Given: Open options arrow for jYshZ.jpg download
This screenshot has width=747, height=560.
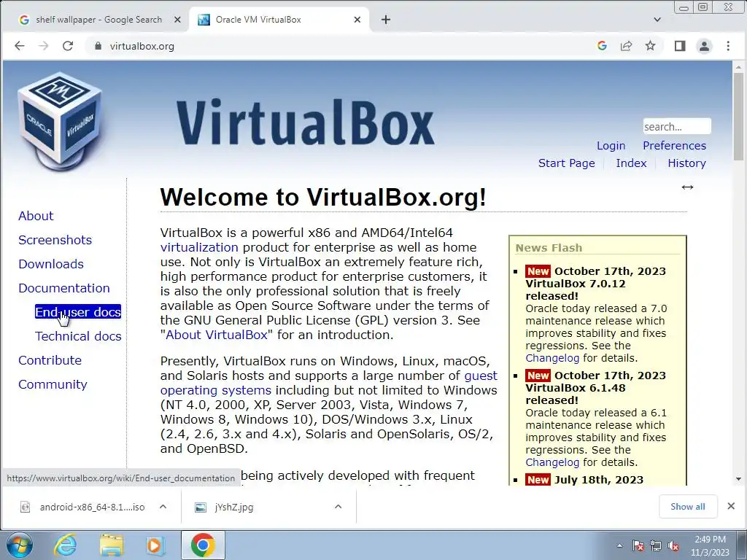Looking at the screenshot, I should tap(338, 507).
